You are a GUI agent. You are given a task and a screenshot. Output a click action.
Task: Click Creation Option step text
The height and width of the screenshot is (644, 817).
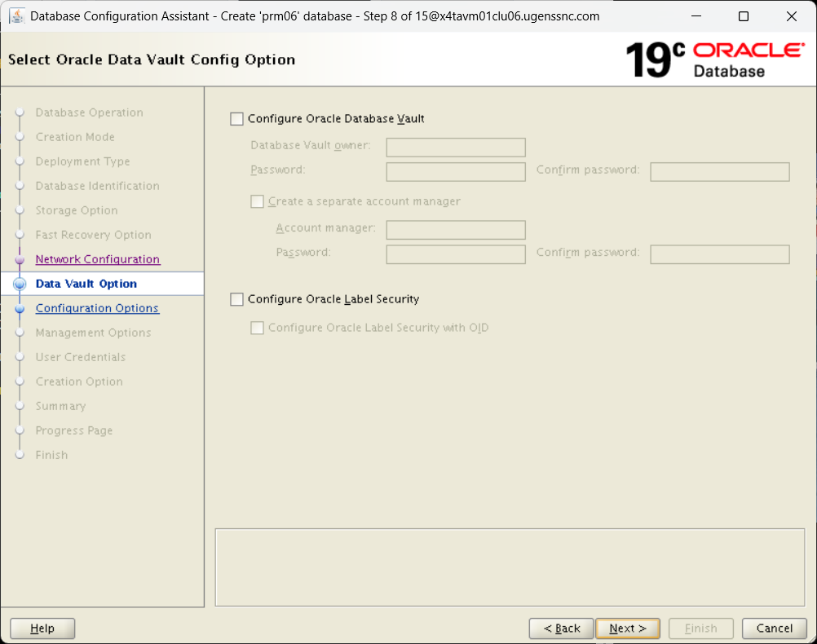(x=79, y=382)
